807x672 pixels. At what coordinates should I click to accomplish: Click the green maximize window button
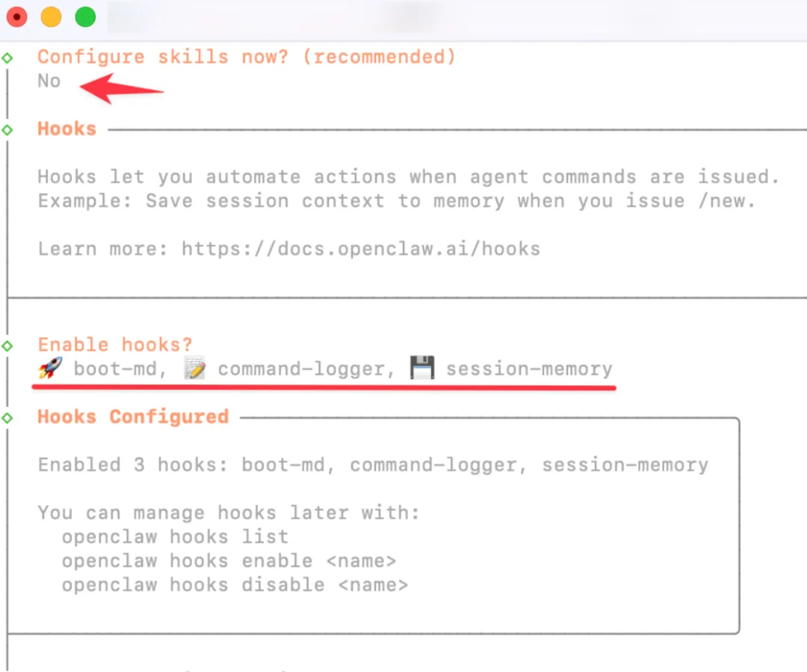(x=85, y=17)
